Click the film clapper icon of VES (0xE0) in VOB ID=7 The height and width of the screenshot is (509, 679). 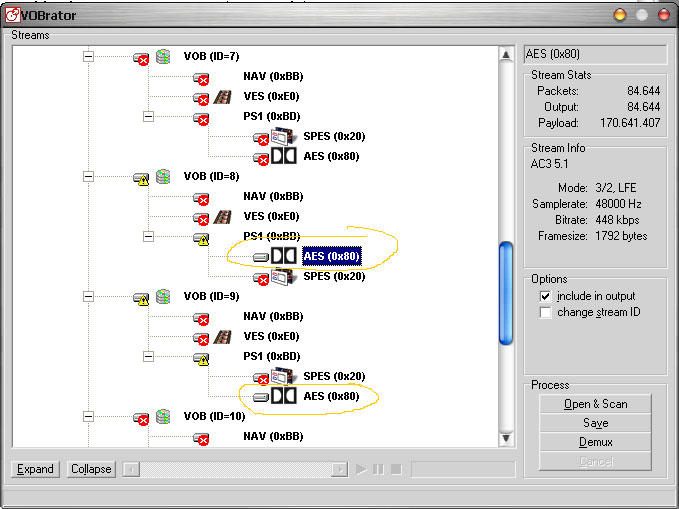click(223, 97)
